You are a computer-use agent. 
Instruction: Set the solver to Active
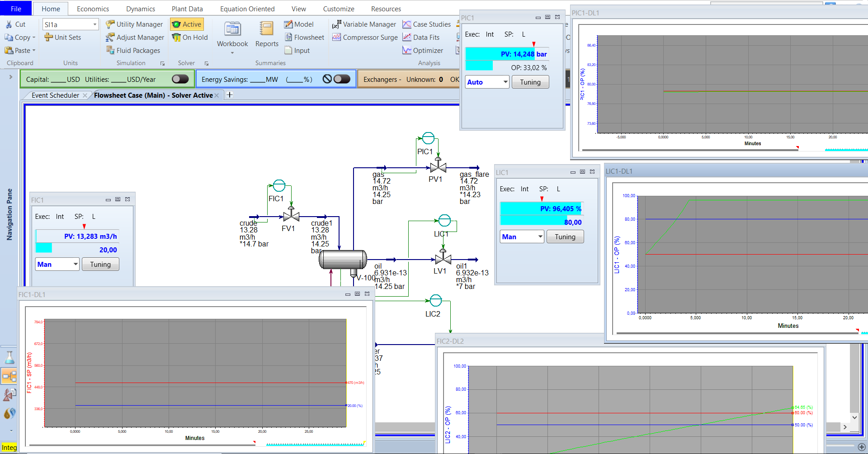tap(187, 24)
